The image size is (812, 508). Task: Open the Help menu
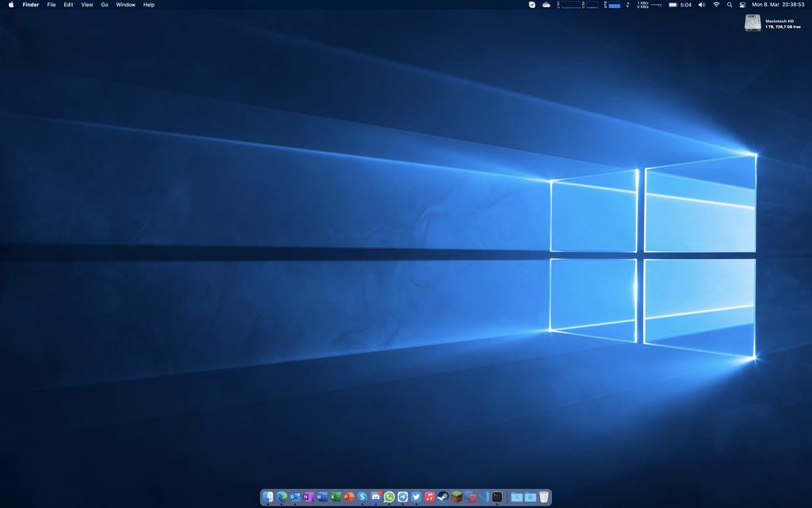148,5
